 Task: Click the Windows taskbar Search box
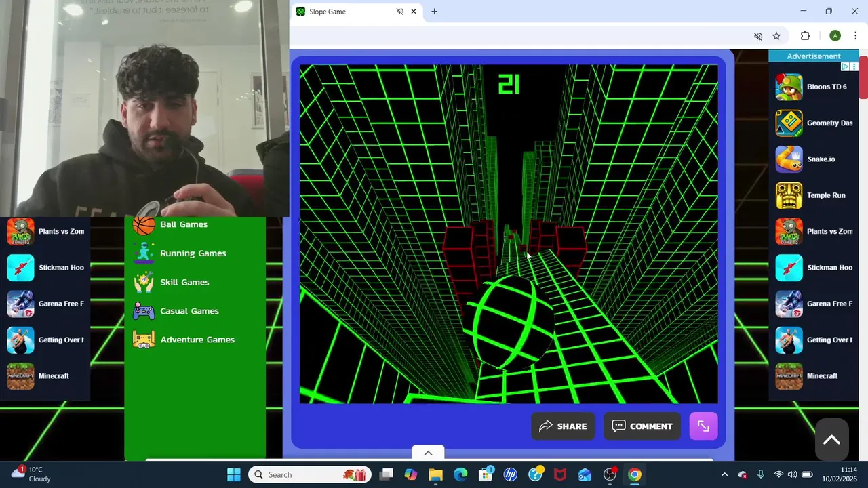(x=309, y=474)
